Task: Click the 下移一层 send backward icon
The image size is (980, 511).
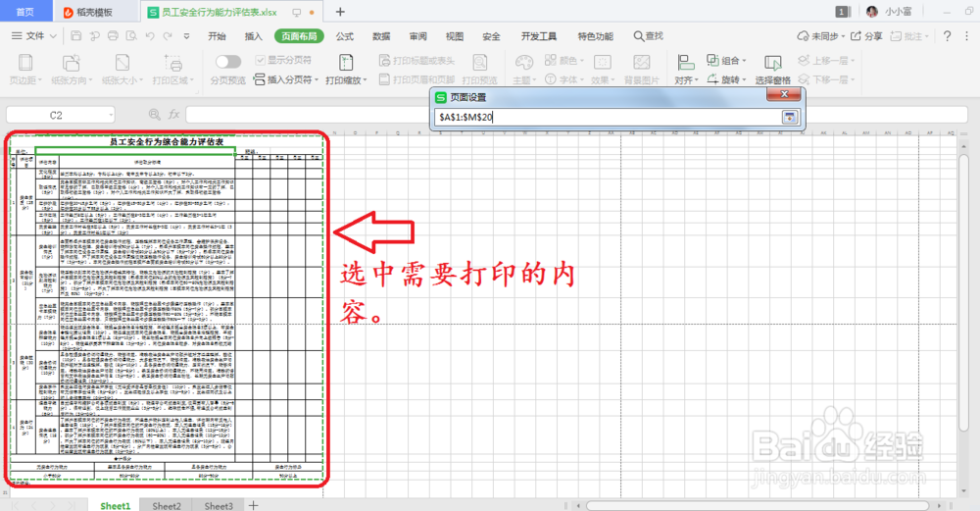Action: coord(804,79)
